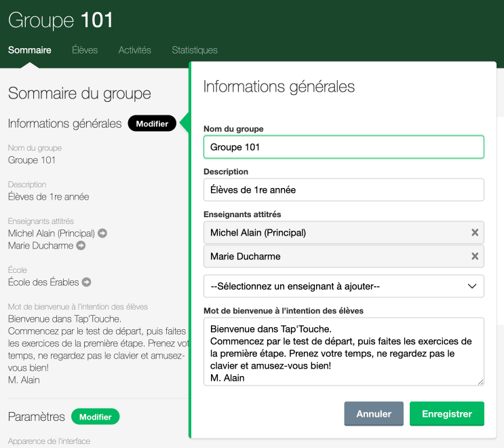Click Modifier next to Informations générales
The image size is (504, 448).
coord(152,124)
